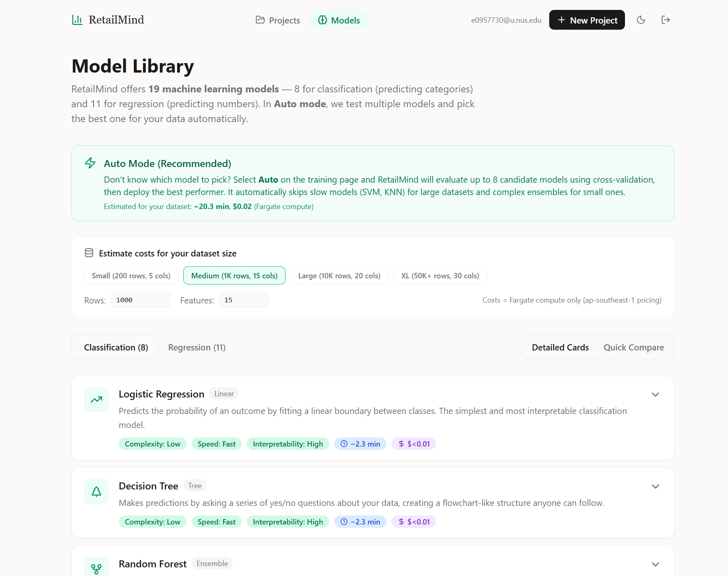Click Logistic Regression $<0.01 cost badge

coord(414,444)
